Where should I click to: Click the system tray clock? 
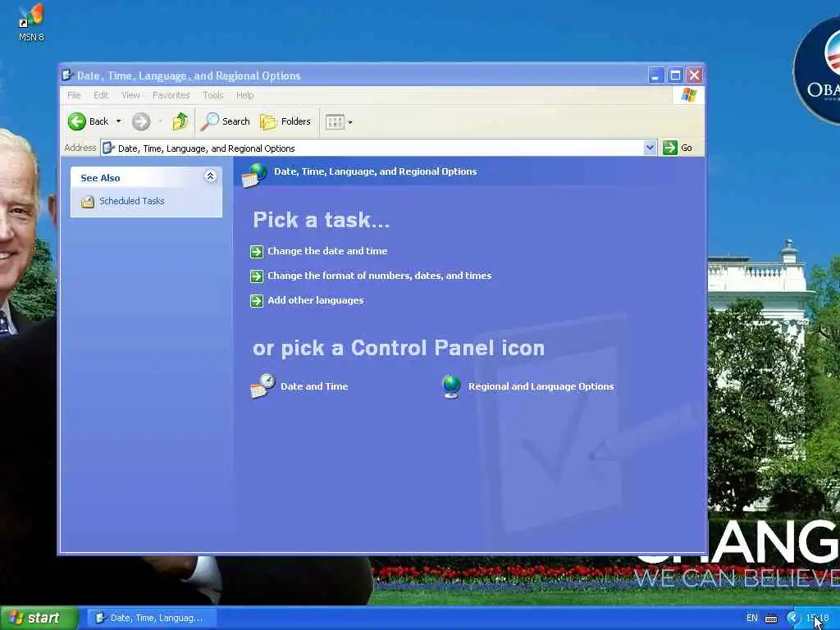point(818,618)
